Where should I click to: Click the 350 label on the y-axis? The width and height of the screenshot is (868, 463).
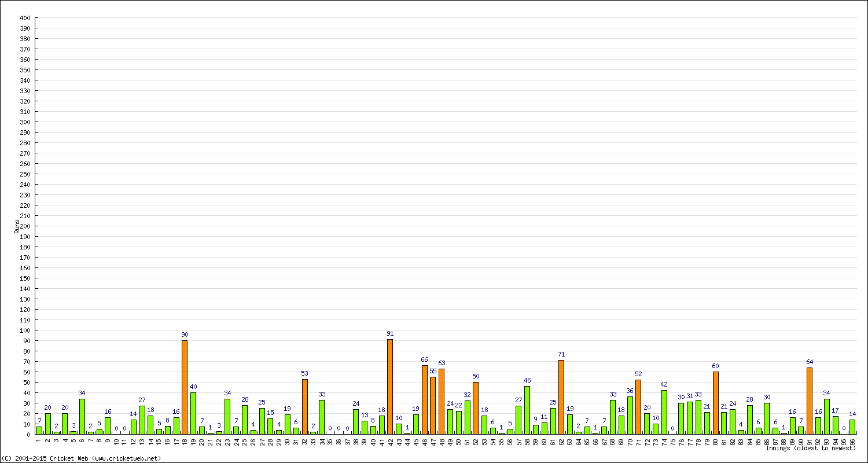[x=25, y=70]
